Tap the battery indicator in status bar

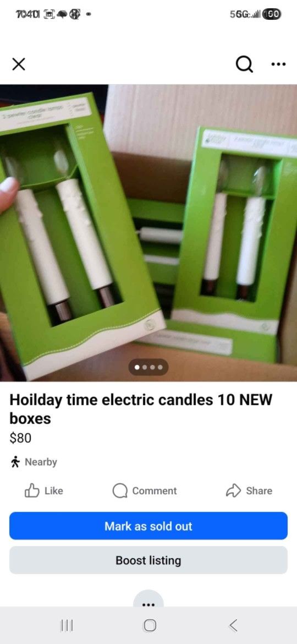pyautogui.click(x=272, y=14)
